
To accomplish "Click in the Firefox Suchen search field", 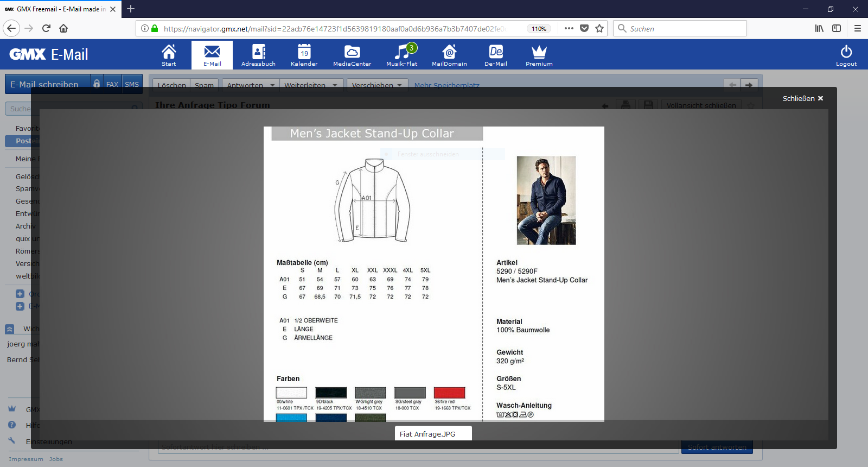I will click(x=684, y=28).
